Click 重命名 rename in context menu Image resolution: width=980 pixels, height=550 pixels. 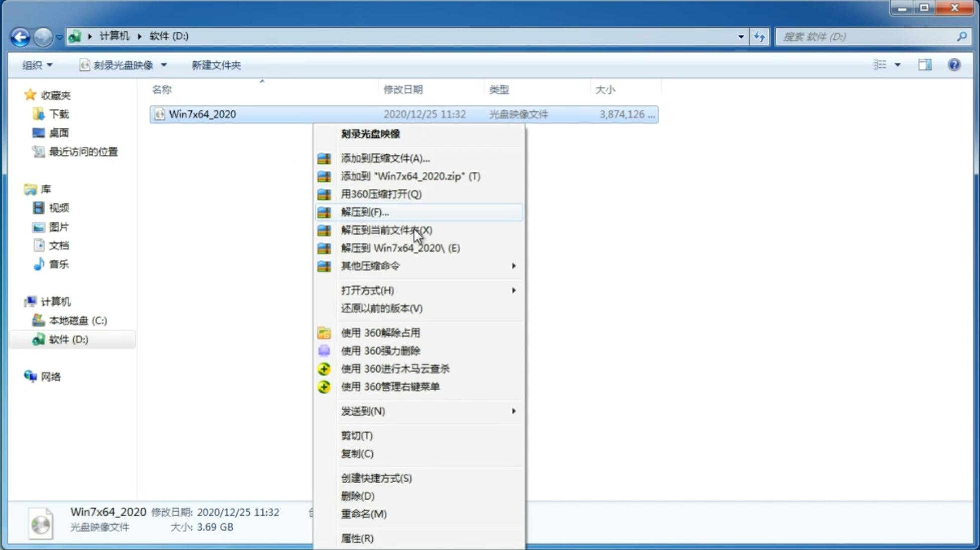pyautogui.click(x=364, y=514)
